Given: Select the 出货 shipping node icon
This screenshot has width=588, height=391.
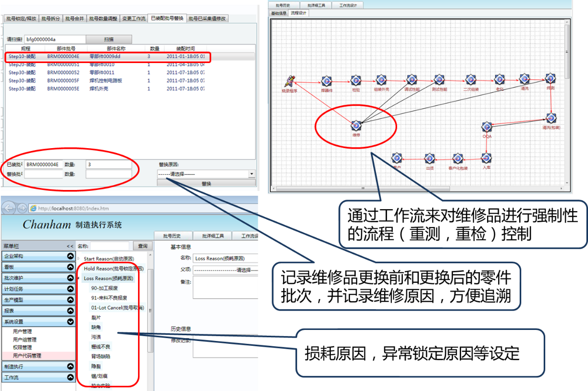Looking at the screenshot, I should pos(430,158).
